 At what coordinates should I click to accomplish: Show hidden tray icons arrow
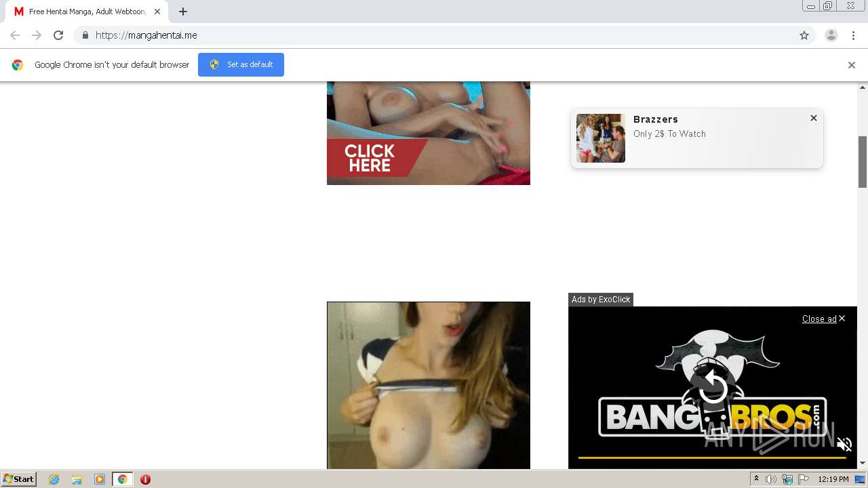pyautogui.click(x=756, y=479)
